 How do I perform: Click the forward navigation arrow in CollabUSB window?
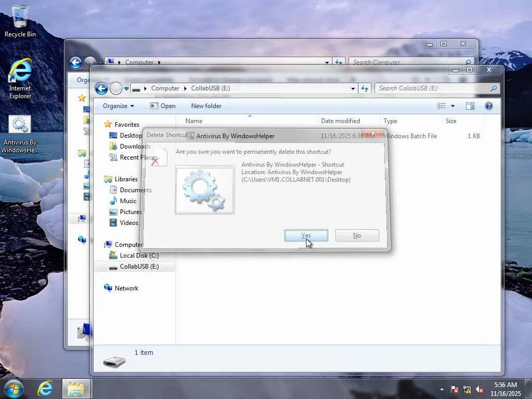[x=116, y=88]
